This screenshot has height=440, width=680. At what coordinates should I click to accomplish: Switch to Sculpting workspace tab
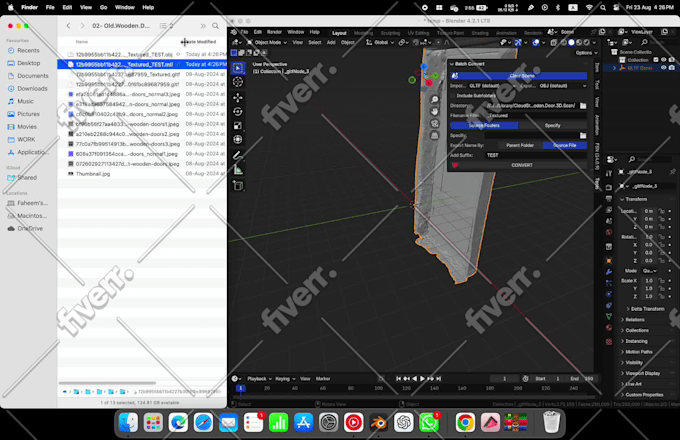(390, 33)
